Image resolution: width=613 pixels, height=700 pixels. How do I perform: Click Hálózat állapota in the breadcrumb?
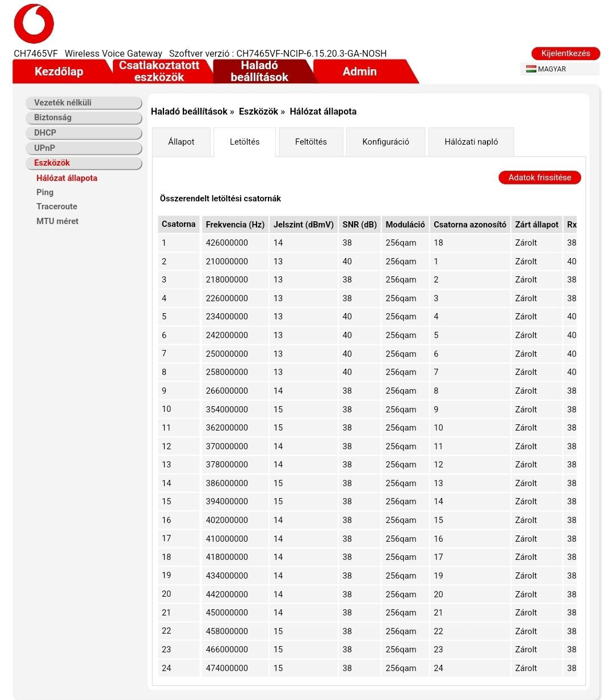coord(323,112)
